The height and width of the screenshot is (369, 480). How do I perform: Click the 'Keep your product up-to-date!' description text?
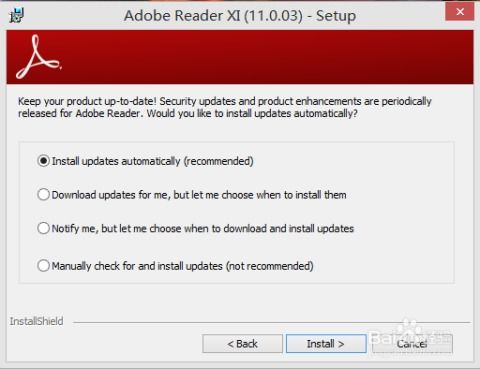pyautogui.click(x=87, y=101)
